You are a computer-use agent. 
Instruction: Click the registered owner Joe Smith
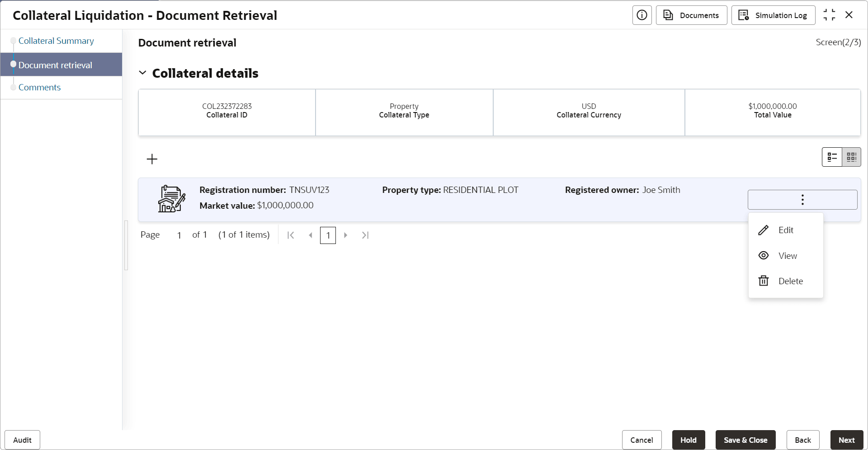(661, 190)
